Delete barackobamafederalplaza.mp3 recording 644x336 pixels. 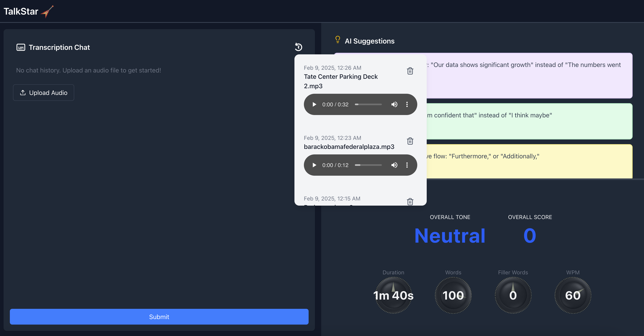(x=410, y=141)
